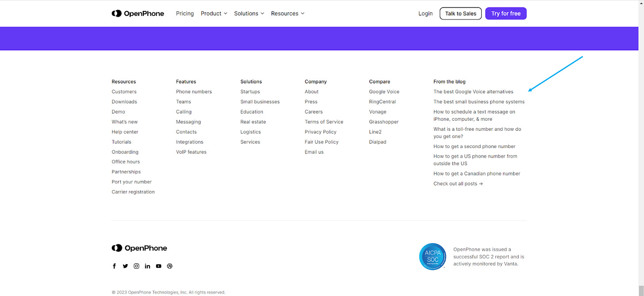Viewport: 644px width, 296px height.
Task: Open the About company link
Action: tap(312, 92)
